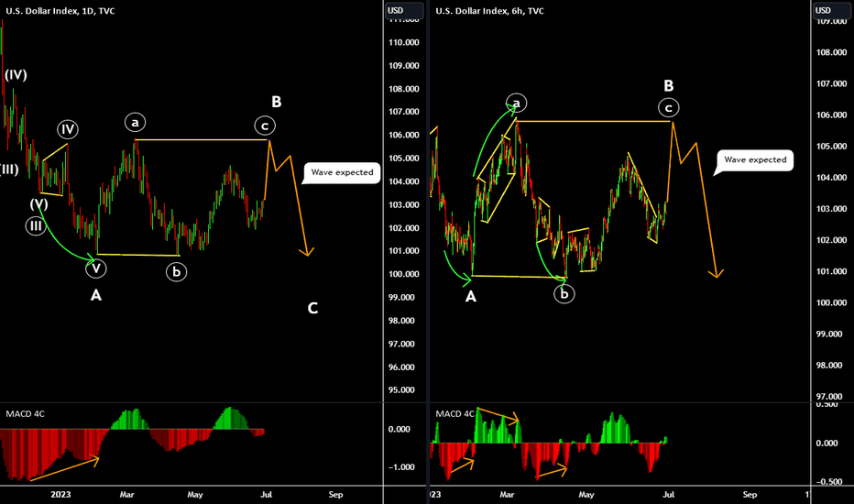Click the bold 'A' label on the 6h chart
854x504 pixels.
(x=471, y=296)
